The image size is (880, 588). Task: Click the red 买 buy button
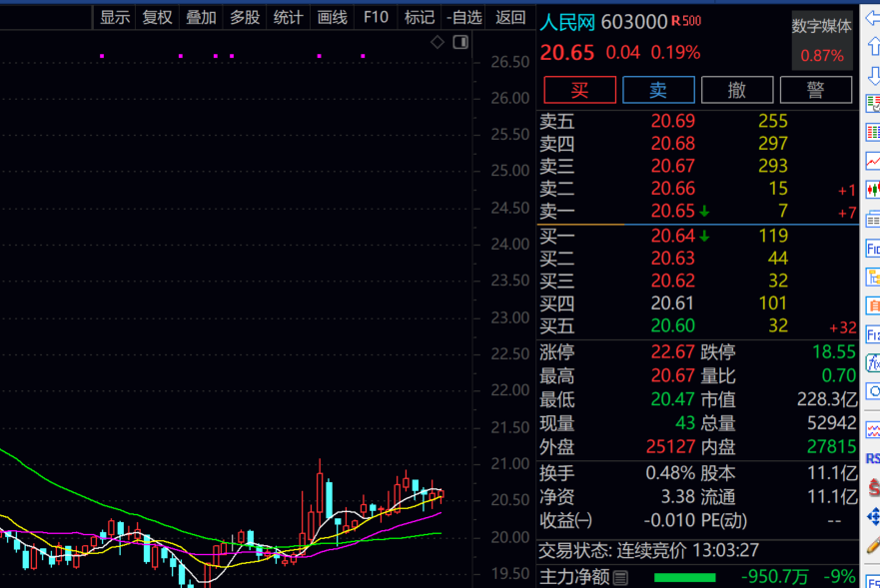(579, 90)
